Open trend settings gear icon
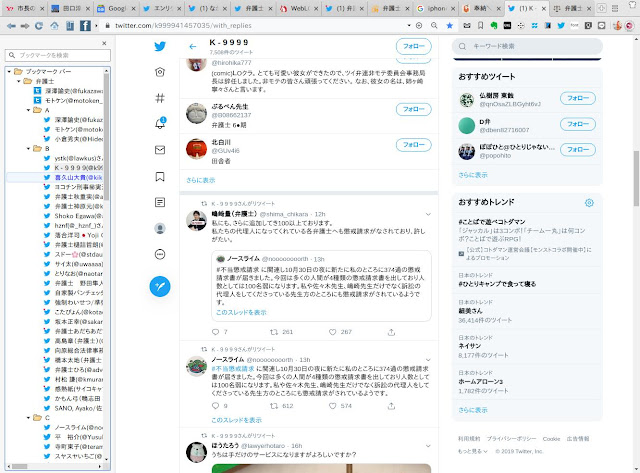The height and width of the screenshot is (473, 640). pos(589,203)
